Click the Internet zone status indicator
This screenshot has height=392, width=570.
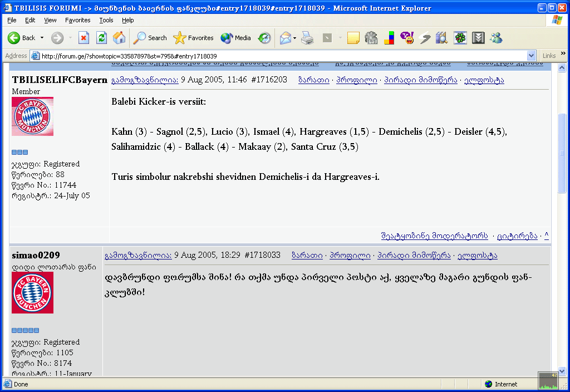coord(501,384)
